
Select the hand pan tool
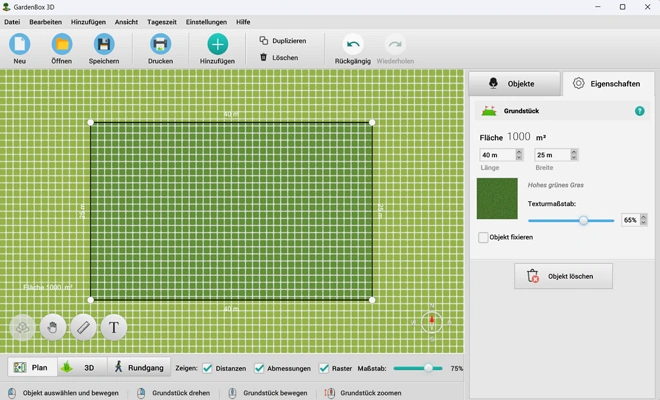click(x=53, y=327)
